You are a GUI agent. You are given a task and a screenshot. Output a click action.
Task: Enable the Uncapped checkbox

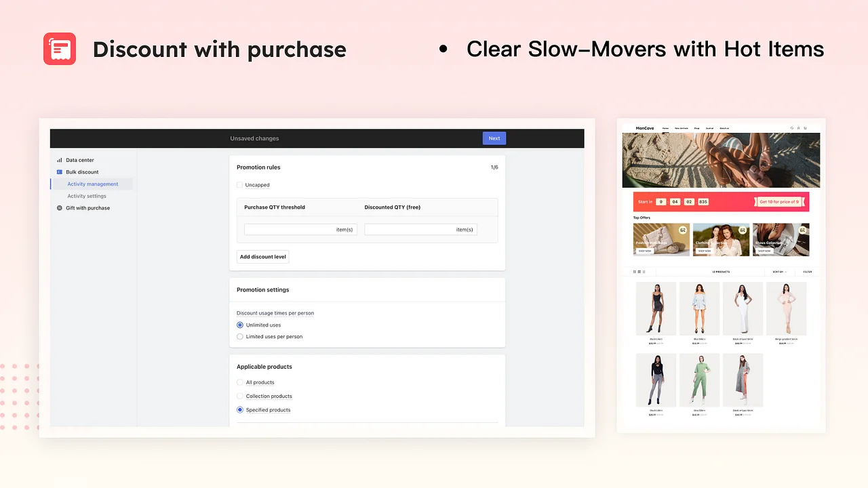pos(240,185)
